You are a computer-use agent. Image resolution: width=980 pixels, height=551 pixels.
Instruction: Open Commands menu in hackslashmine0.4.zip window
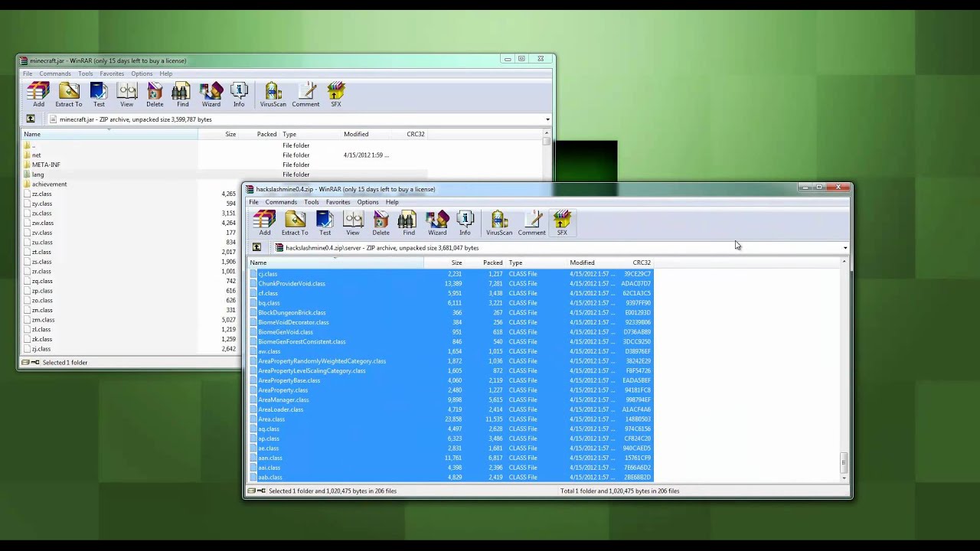[281, 202]
